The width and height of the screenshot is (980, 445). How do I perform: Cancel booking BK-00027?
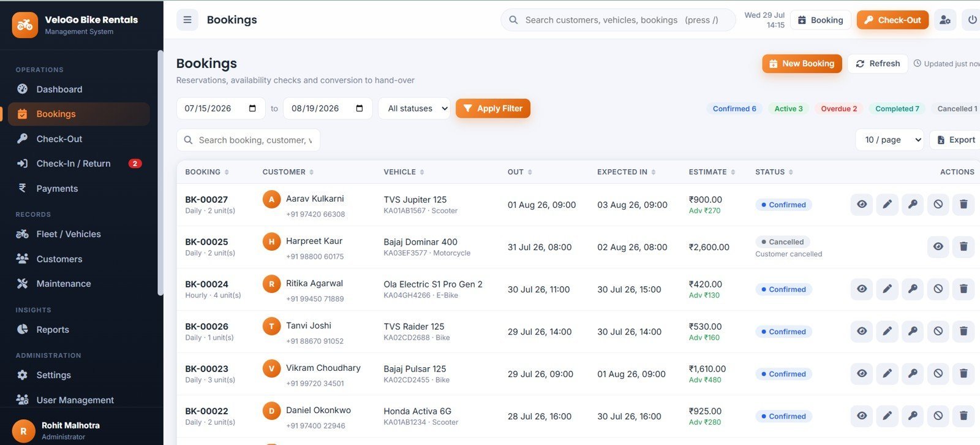(x=938, y=204)
